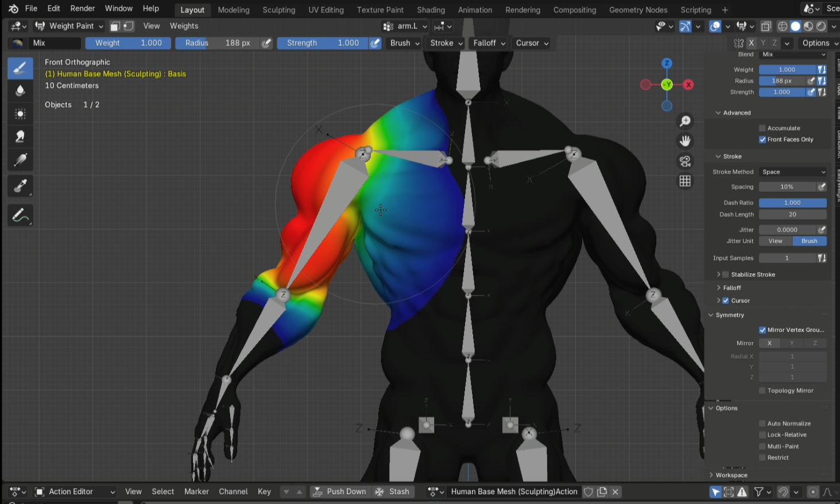Enable Multi-Paint option

[x=762, y=447]
